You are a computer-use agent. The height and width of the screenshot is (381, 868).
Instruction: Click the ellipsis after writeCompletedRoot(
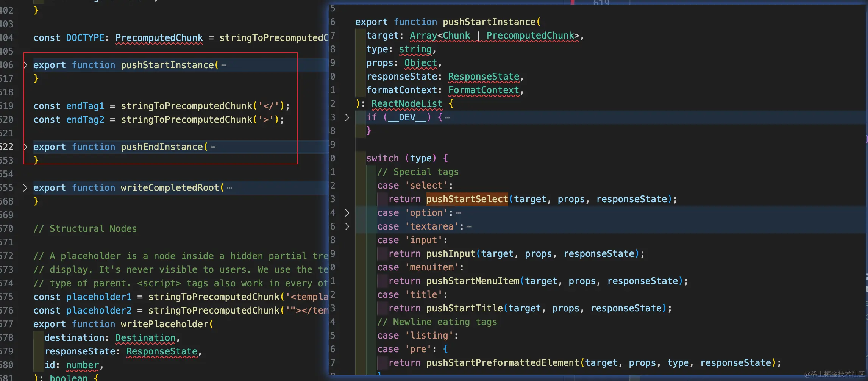click(x=229, y=188)
